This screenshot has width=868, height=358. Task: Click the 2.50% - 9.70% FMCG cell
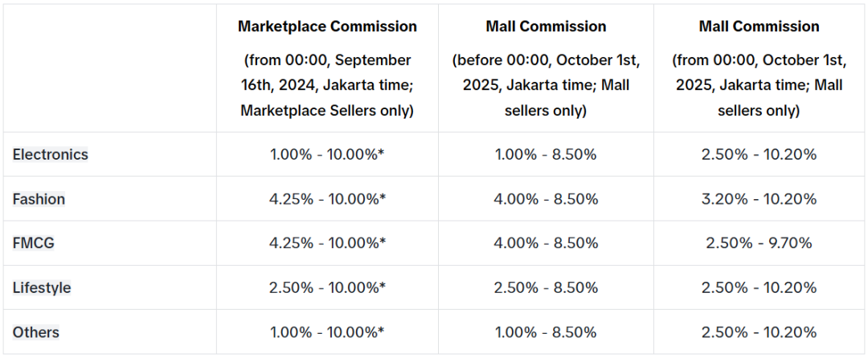[x=758, y=243]
